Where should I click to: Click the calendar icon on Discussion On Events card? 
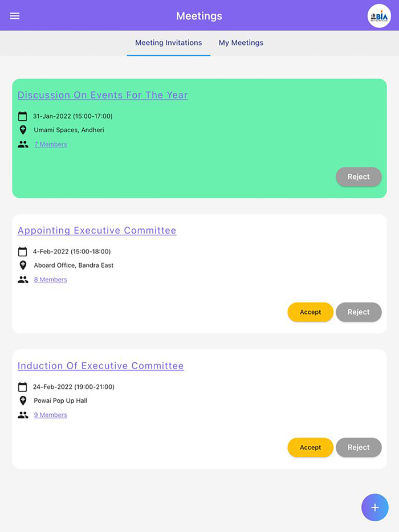pyautogui.click(x=23, y=116)
